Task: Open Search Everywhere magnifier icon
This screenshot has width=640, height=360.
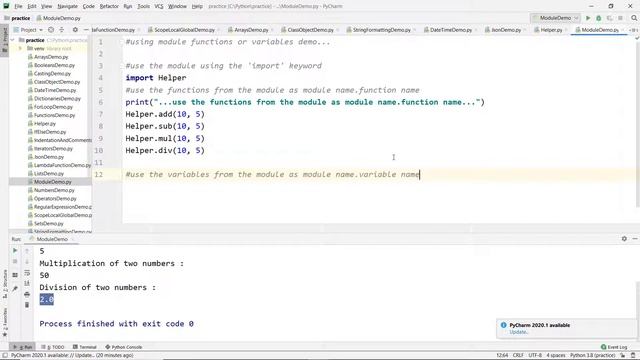Action: [x=634, y=18]
